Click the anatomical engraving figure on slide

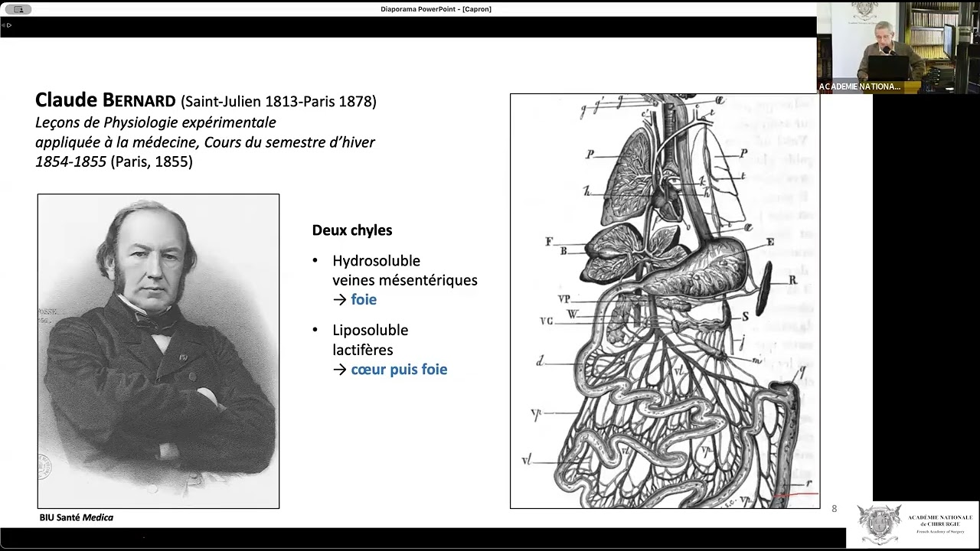665,301
